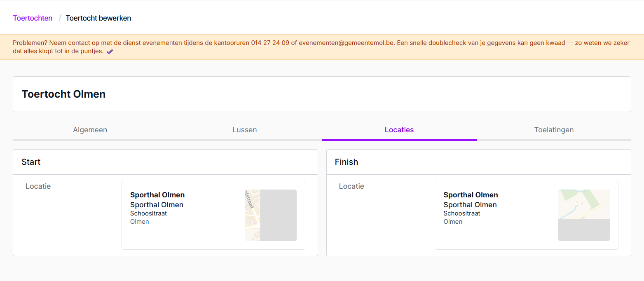This screenshot has width=644, height=281.
Task: Click the evenementen@gemeentemol.be email address
Action: point(347,43)
